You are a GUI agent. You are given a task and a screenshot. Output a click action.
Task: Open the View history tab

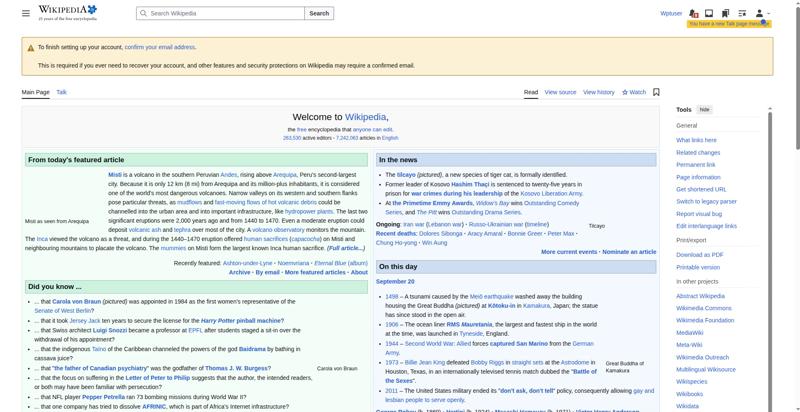pyautogui.click(x=598, y=92)
